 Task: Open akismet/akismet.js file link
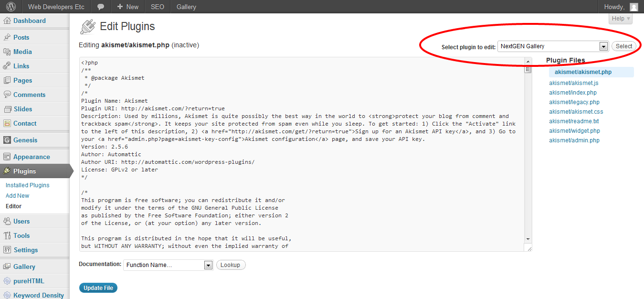click(574, 83)
